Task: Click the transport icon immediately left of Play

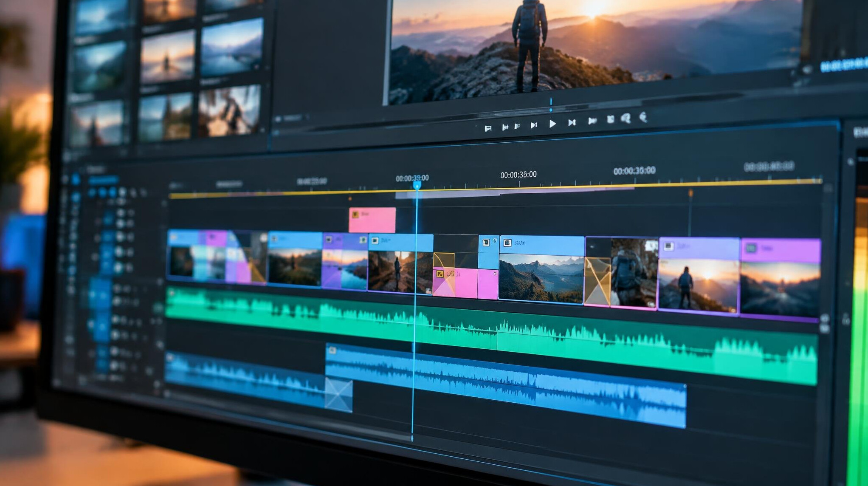Action: click(534, 125)
